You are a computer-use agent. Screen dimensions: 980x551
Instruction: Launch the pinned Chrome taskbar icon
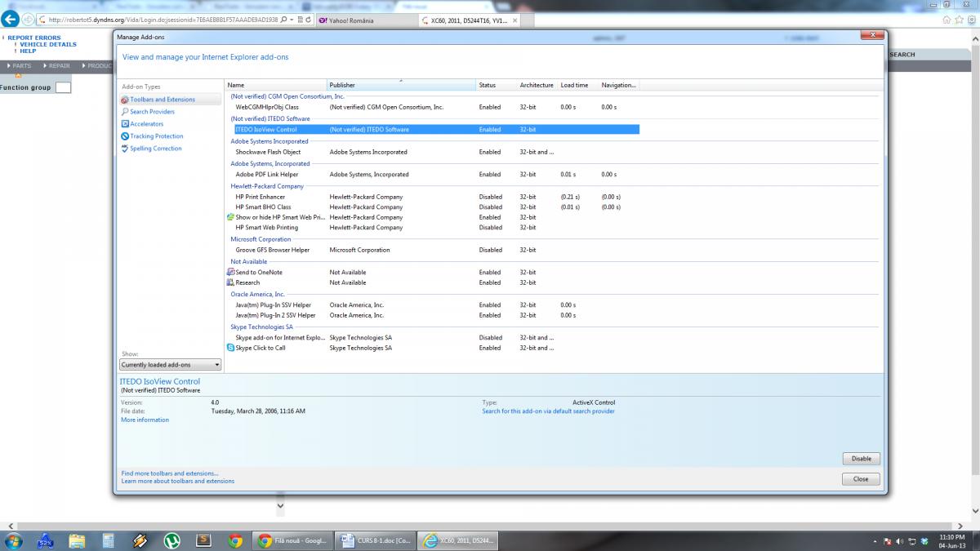(x=235, y=540)
